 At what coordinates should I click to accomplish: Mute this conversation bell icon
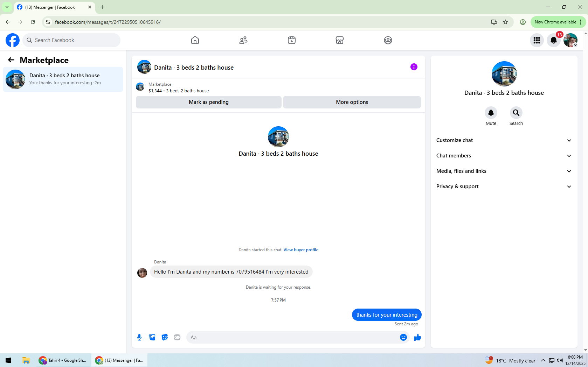point(491,113)
